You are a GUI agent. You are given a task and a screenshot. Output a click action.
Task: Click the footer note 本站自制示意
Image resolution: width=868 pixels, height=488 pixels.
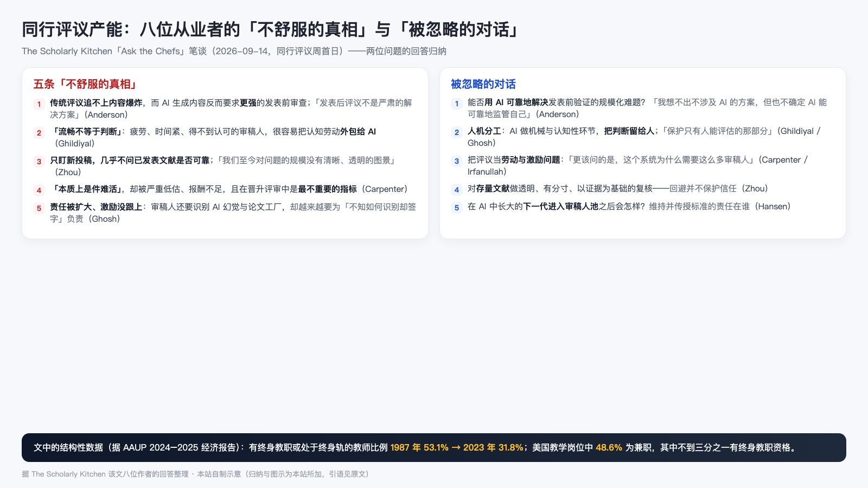pyautogui.click(x=219, y=474)
